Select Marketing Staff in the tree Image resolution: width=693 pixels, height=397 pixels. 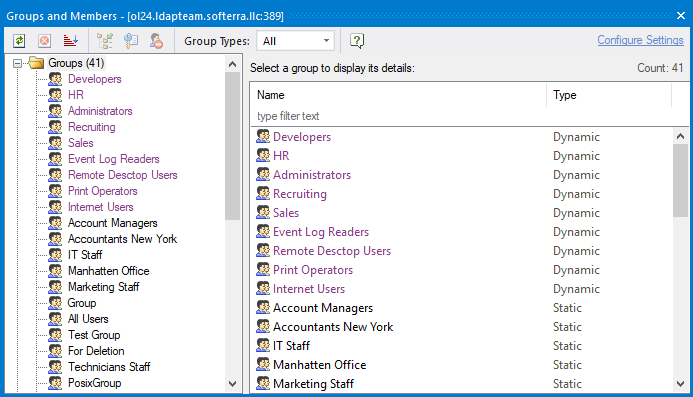tap(103, 287)
